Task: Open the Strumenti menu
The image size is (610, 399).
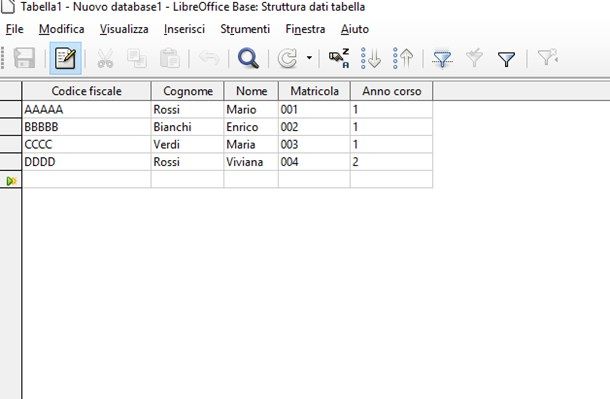Action: pos(245,29)
